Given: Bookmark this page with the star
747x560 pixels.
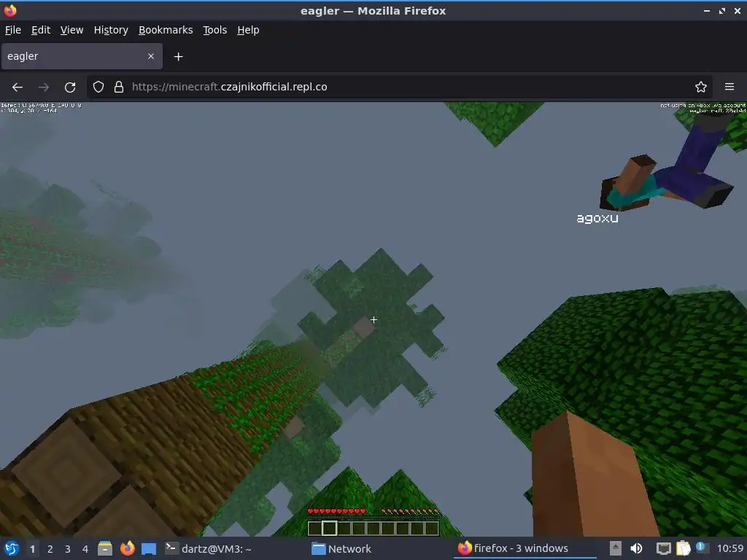Looking at the screenshot, I should pyautogui.click(x=701, y=87).
